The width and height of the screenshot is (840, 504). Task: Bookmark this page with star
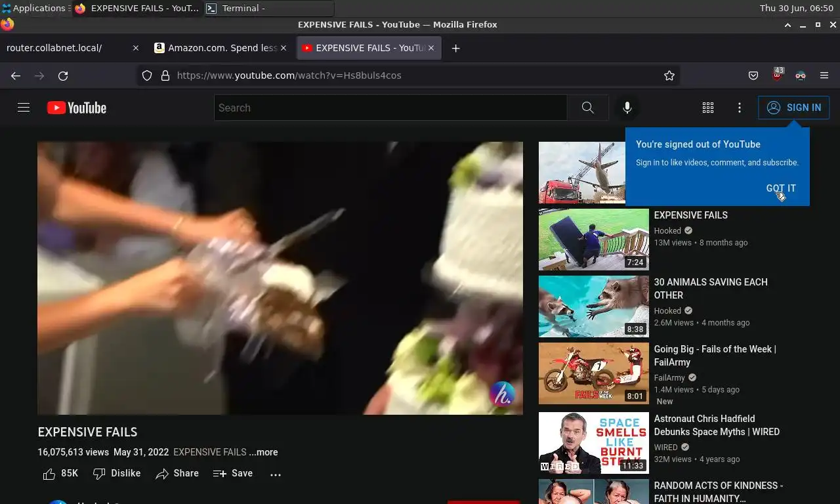click(x=669, y=75)
